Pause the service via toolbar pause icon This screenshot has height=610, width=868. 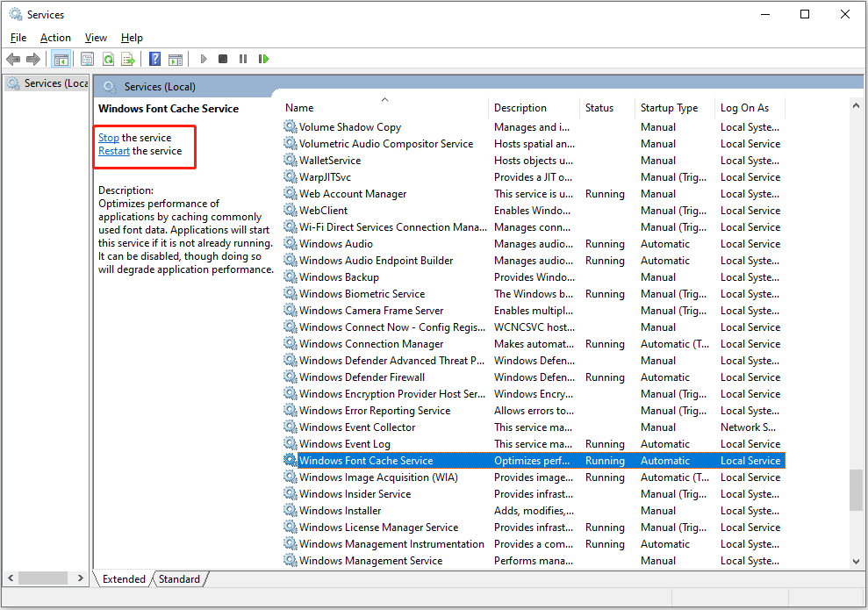coord(243,59)
